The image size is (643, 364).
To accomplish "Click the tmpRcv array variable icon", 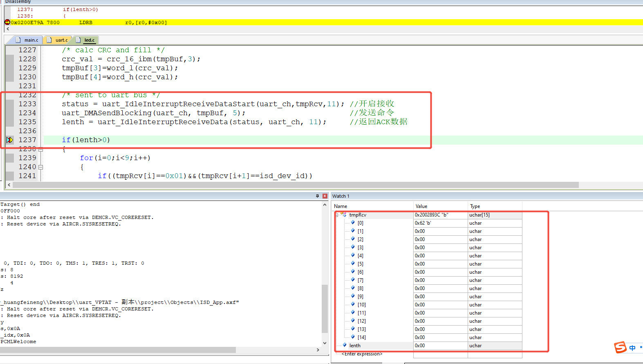I will click(x=344, y=214).
